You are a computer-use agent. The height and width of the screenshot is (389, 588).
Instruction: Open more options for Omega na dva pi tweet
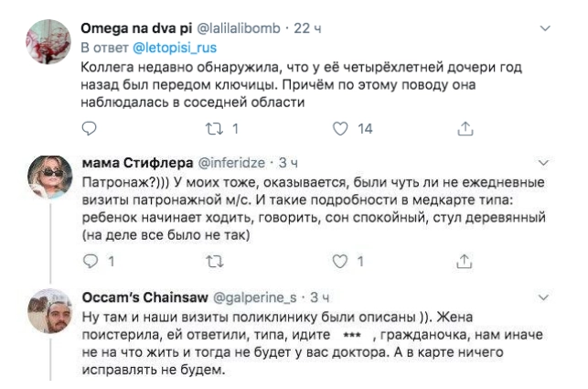[547, 28]
